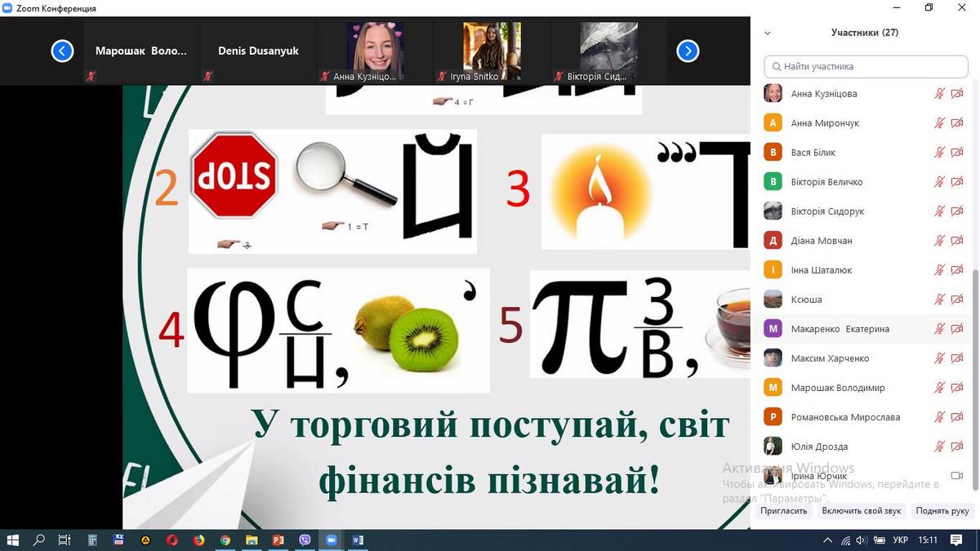Click the Zoom icon in the taskbar
This screenshot has height=551, width=980.
point(332,540)
